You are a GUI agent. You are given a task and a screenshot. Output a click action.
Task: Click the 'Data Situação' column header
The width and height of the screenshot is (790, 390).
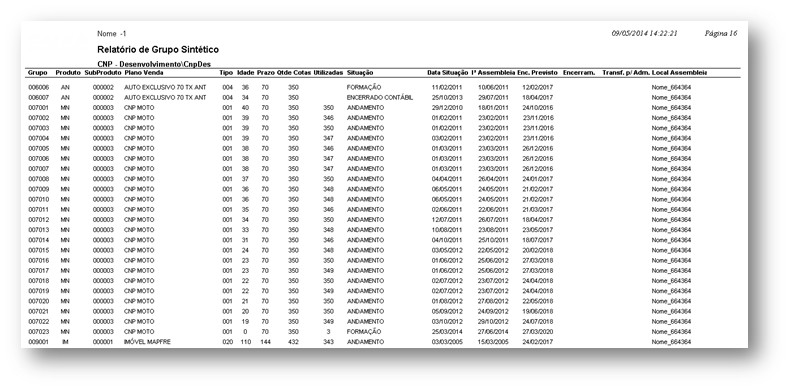tap(447, 73)
